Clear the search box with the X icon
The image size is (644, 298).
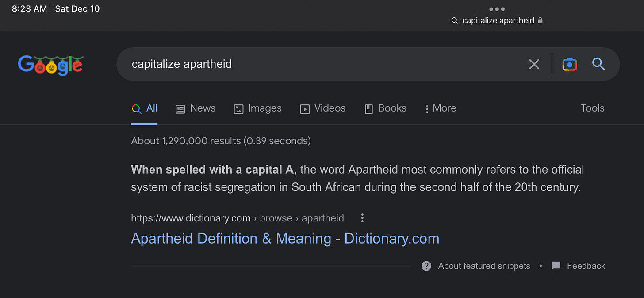pyautogui.click(x=534, y=64)
